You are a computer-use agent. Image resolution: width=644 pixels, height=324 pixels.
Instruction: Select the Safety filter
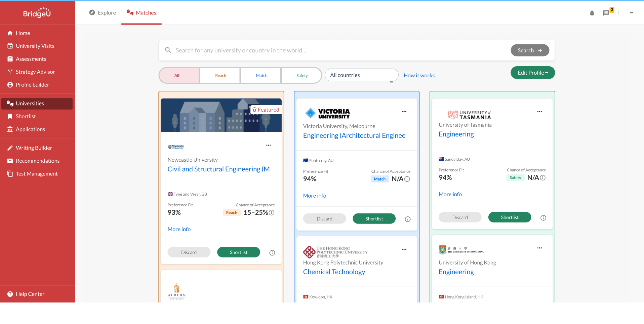tap(302, 75)
